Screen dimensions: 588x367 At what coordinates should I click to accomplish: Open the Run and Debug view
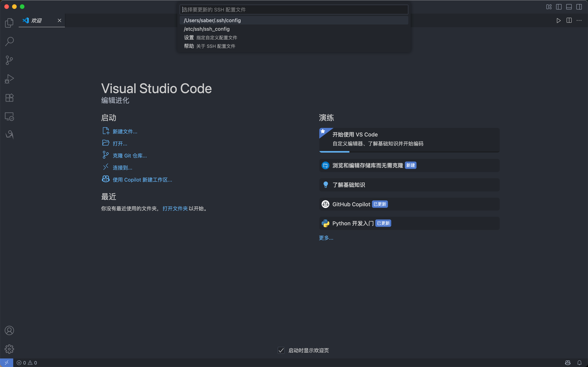click(9, 79)
